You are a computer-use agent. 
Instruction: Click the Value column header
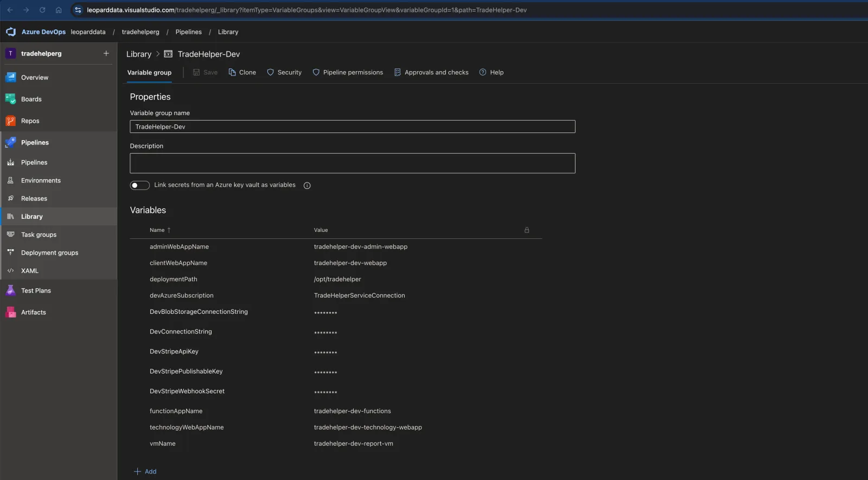(321, 230)
